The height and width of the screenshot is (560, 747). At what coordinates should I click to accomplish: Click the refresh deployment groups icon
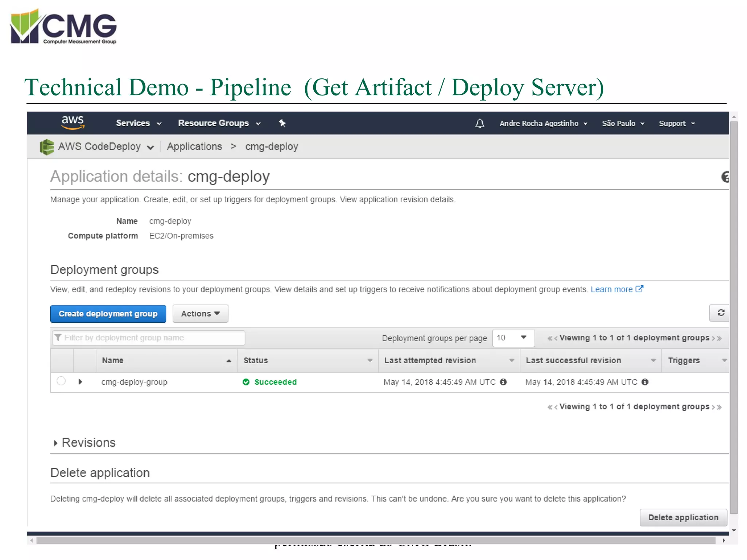click(721, 313)
